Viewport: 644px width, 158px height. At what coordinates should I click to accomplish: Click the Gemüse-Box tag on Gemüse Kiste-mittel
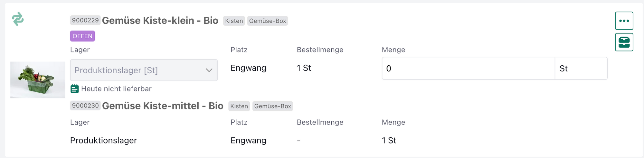[x=272, y=106]
